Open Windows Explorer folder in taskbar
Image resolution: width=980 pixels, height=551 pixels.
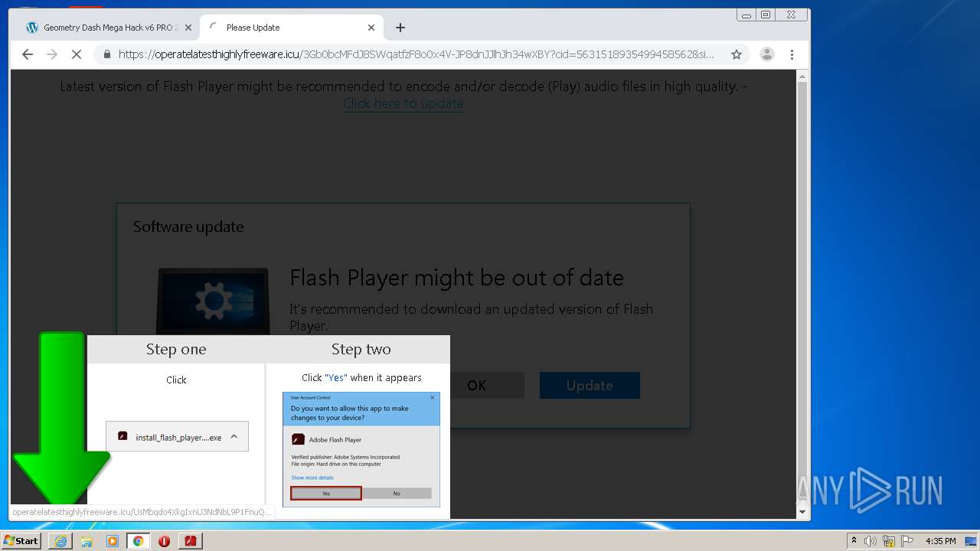tap(87, 541)
